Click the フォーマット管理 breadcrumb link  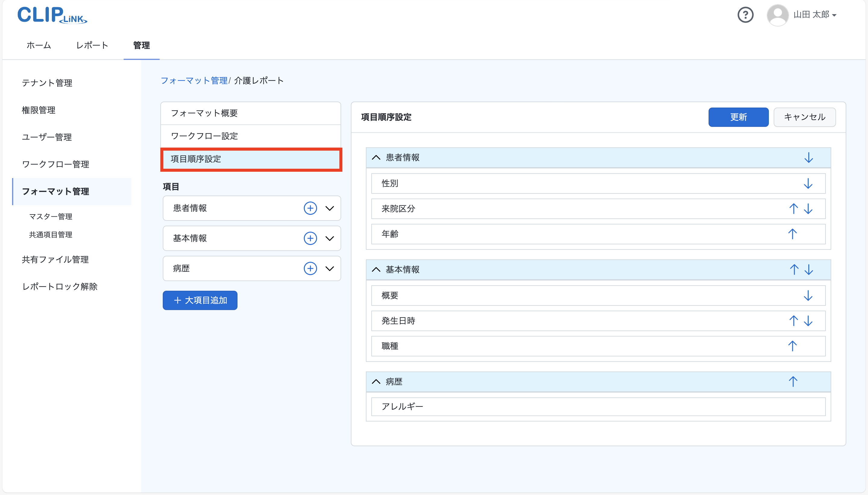click(194, 80)
